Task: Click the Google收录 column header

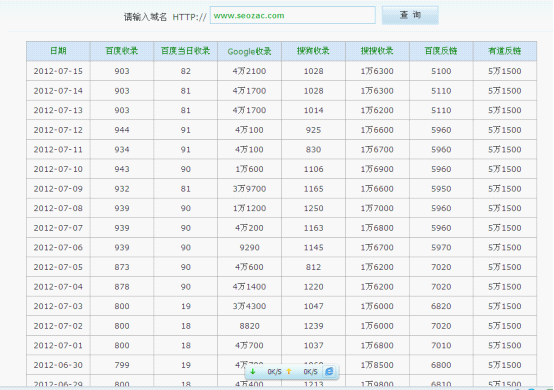Action: point(249,51)
